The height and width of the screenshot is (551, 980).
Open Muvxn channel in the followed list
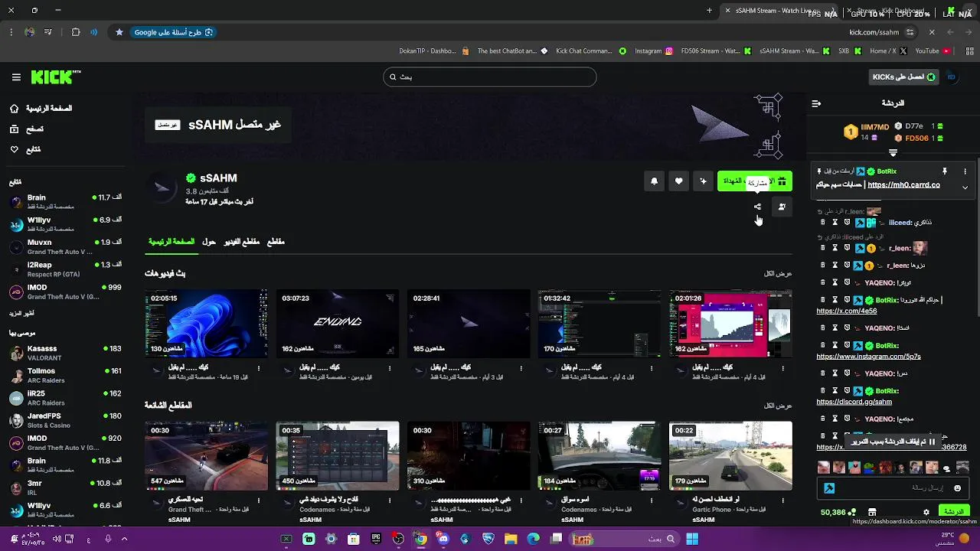(65, 246)
